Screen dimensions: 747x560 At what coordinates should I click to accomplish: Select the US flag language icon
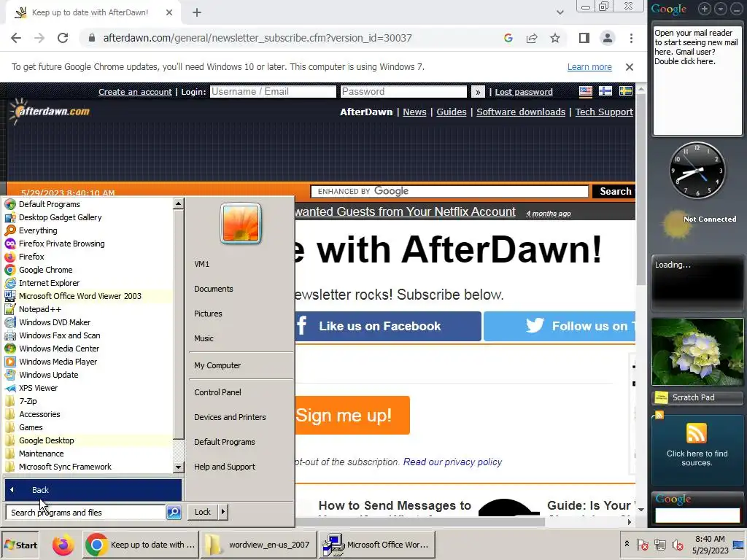[586, 91]
